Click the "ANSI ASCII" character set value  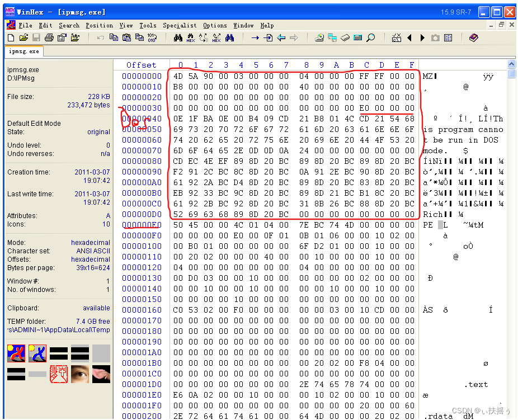coord(93,251)
